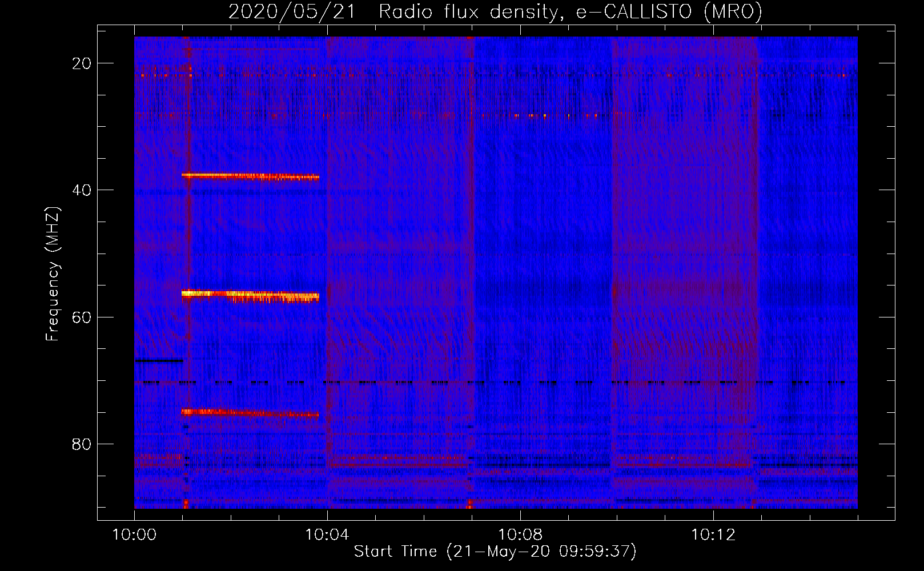Viewport: 924px width, 571px height.
Task: Click the short black line near 67 MHz
Action: pyautogui.click(x=159, y=360)
